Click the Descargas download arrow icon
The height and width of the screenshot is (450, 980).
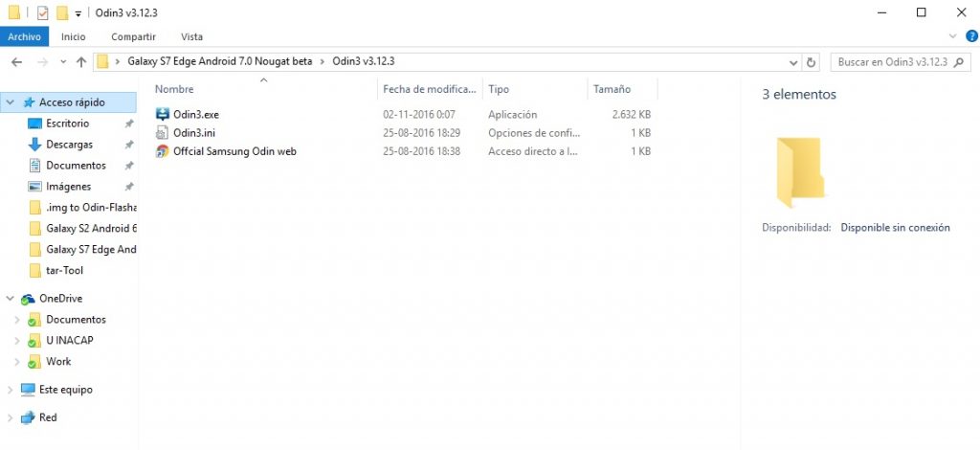[35, 145]
